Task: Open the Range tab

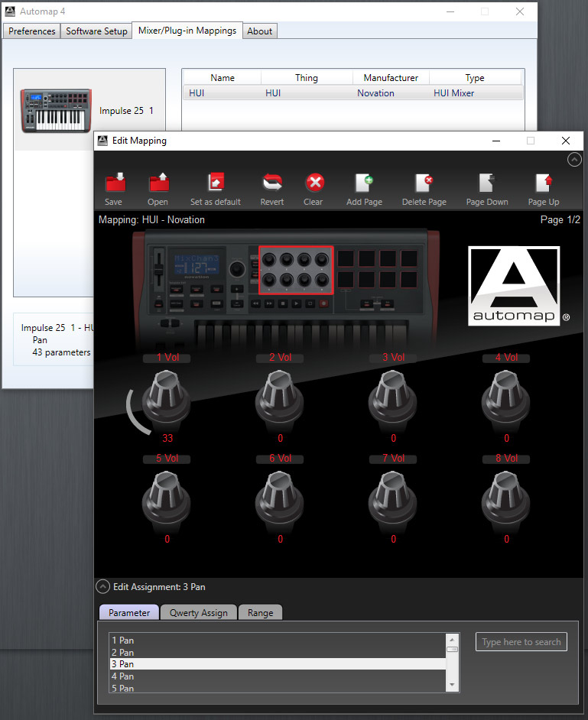Action: [260, 613]
